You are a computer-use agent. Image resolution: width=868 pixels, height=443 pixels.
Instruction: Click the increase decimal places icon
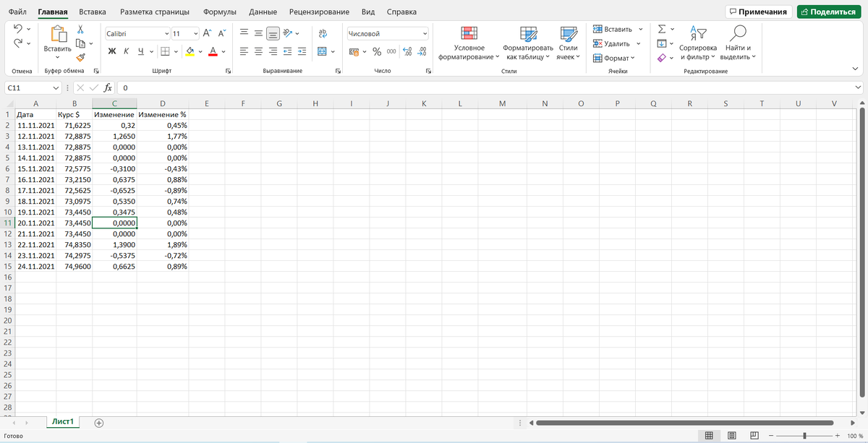407,51
